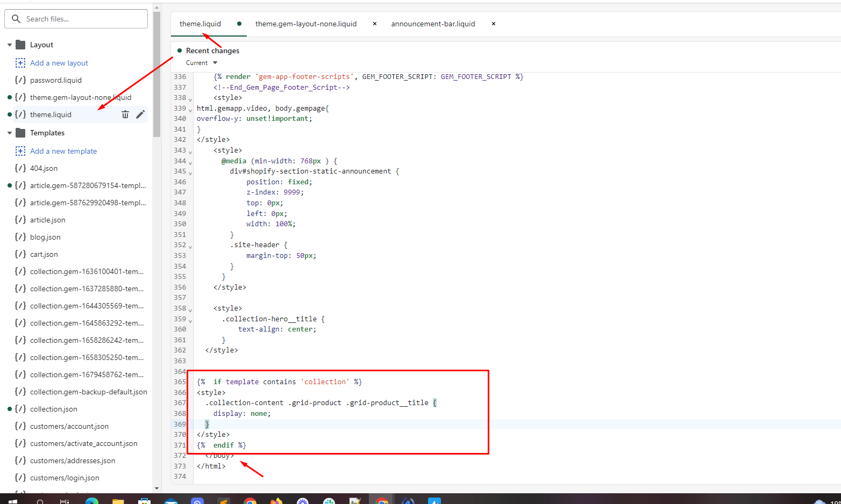Image resolution: width=841 pixels, height=504 pixels.
Task: Click the Layout folder icon
Action: click(x=20, y=45)
